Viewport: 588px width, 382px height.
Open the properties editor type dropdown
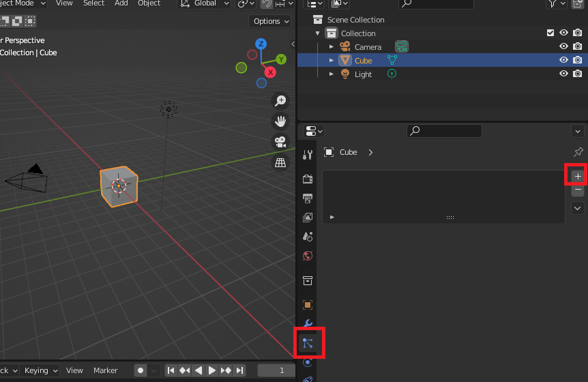coord(314,131)
